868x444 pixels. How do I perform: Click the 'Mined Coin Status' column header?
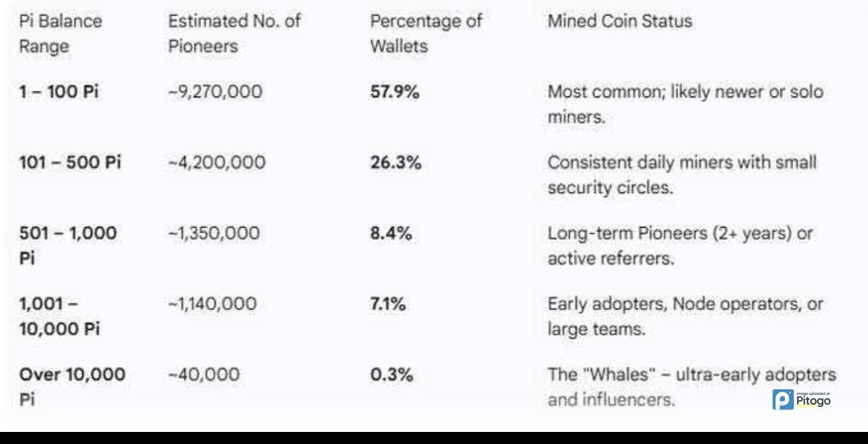pyautogui.click(x=619, y=22)
